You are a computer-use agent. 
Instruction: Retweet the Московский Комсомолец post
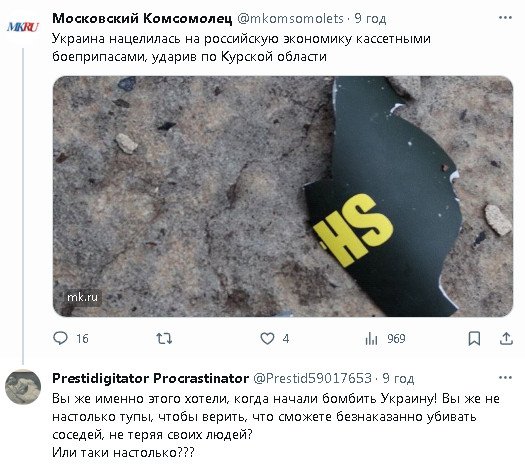(x=164, y=338)
